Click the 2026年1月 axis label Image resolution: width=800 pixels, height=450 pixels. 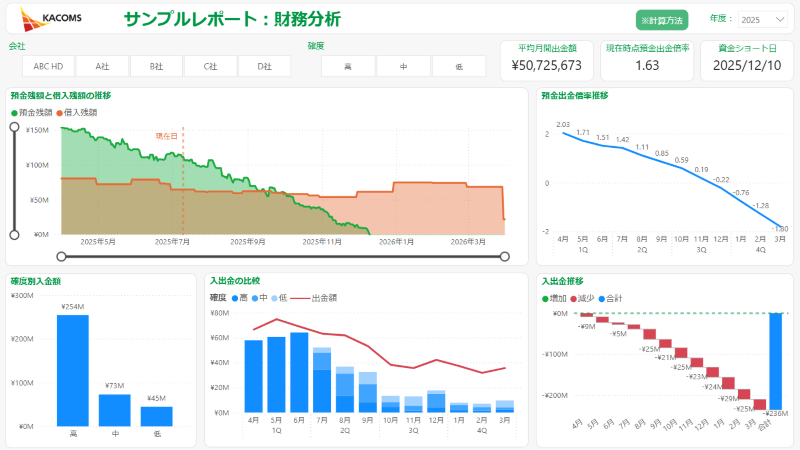coord(396,242)
